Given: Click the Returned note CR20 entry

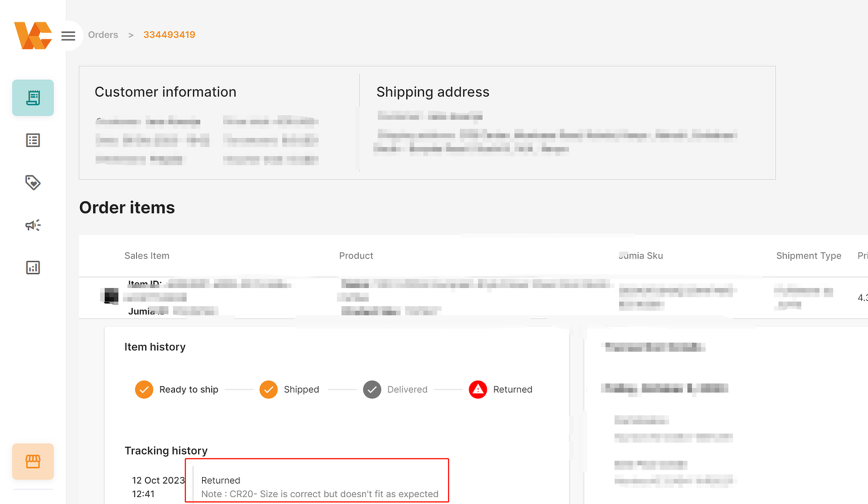Looking at the screenshot, I should (319, 494).
